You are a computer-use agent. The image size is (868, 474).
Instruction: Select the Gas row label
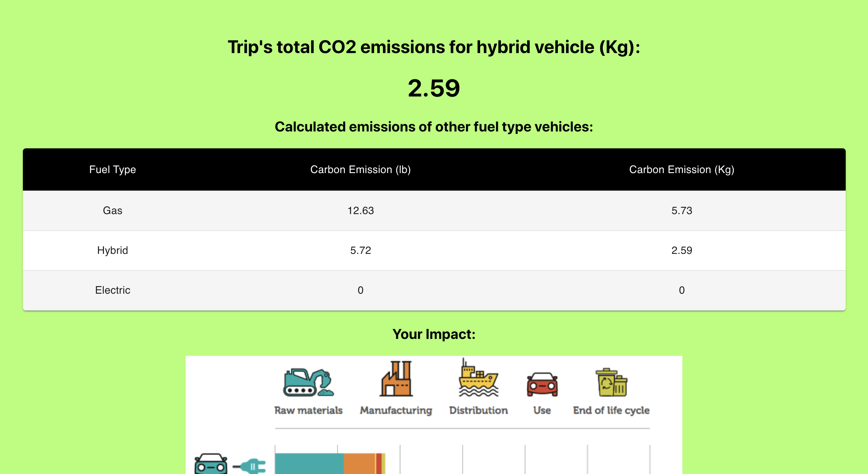click(x=112, y=211)
